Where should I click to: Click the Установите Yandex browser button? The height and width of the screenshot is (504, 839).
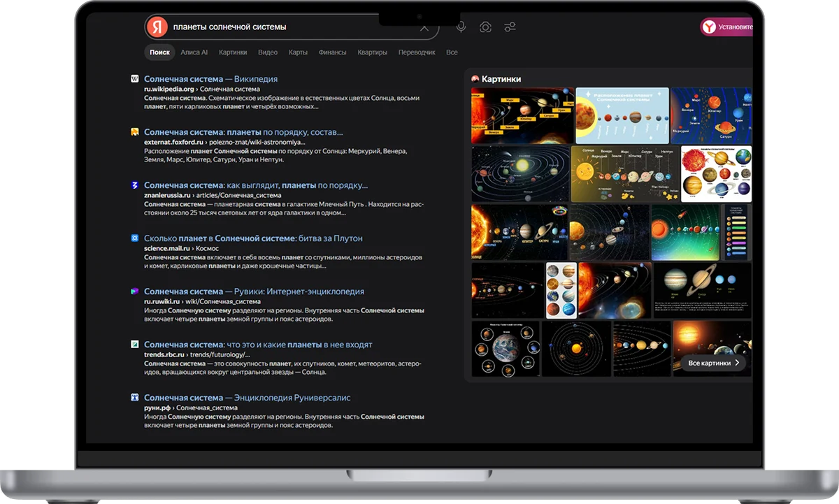727,27
